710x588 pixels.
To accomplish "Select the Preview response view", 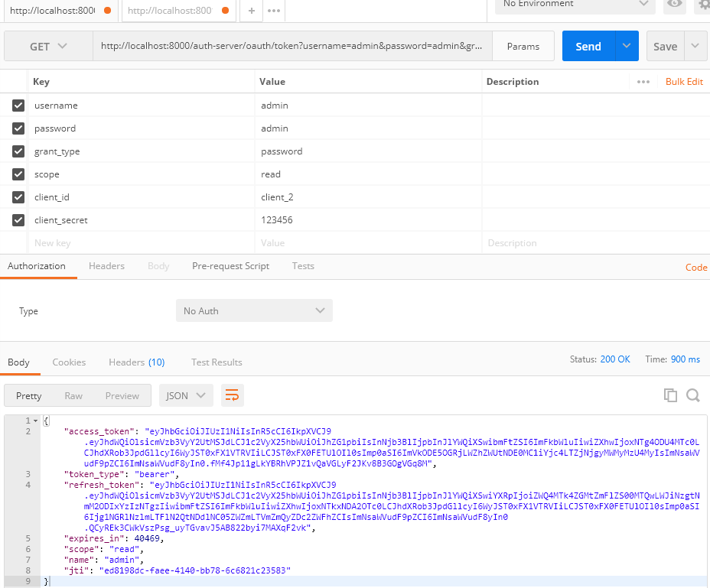I will pyautogui.click(x=122, y=395).
